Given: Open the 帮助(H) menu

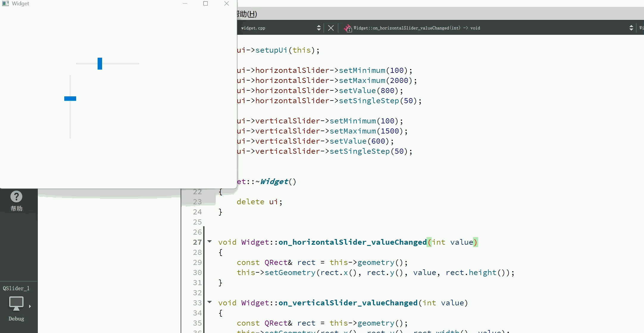Looking at the screenshot, I should coord(247,14).
